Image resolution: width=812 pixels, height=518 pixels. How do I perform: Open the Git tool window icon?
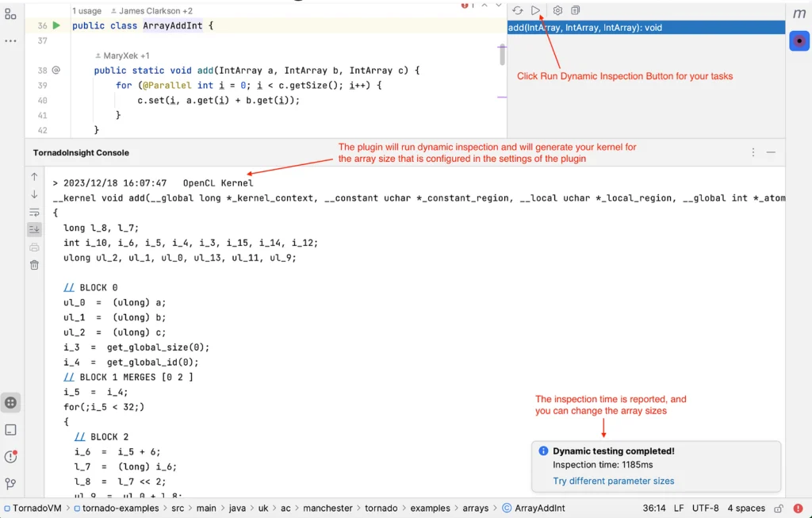point(11,483)
